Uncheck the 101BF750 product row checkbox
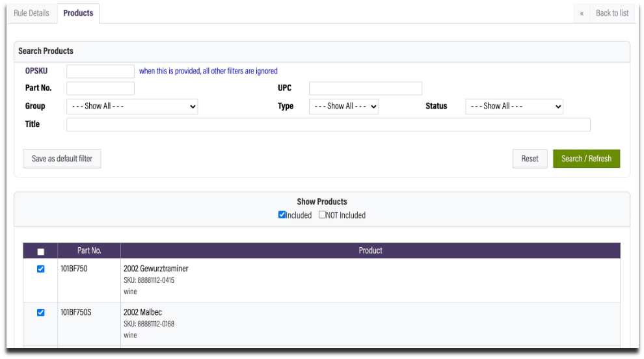The image size is (644, 359). click(x=41, y=269)
